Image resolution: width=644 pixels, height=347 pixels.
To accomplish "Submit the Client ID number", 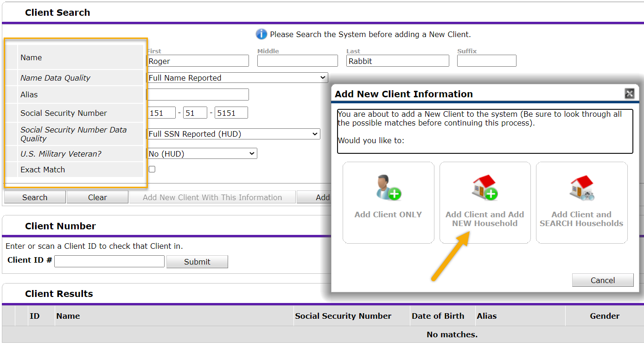I will (x=197, y=262).
